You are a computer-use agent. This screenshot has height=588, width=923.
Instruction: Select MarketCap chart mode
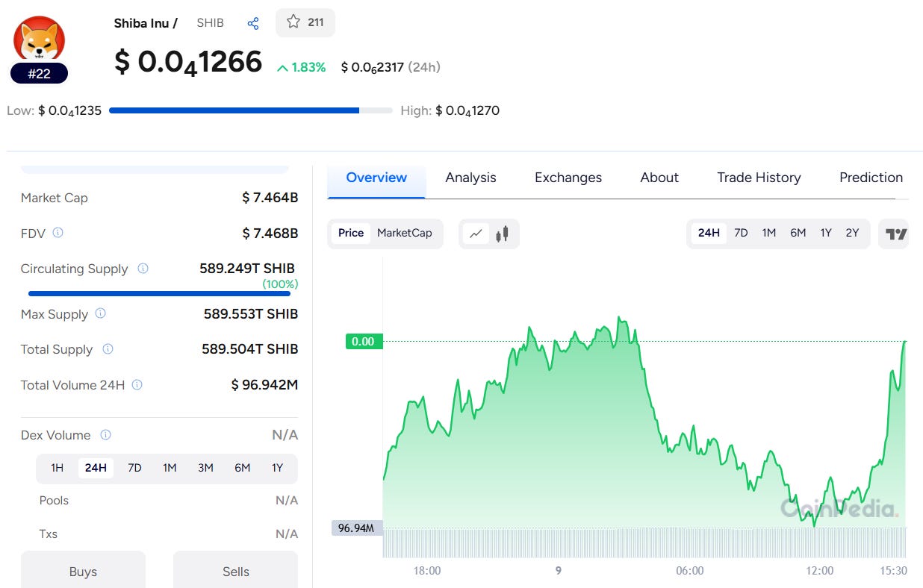(x=405, y=233)
